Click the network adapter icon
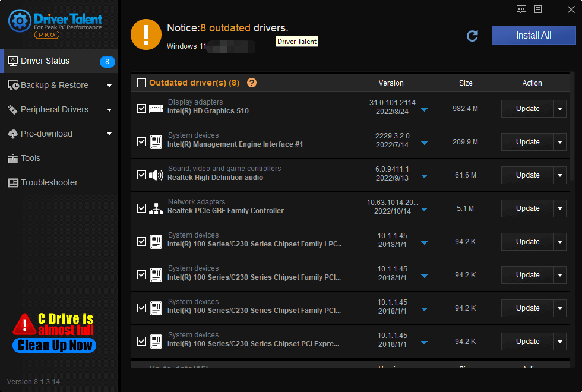 coord(156,208)
